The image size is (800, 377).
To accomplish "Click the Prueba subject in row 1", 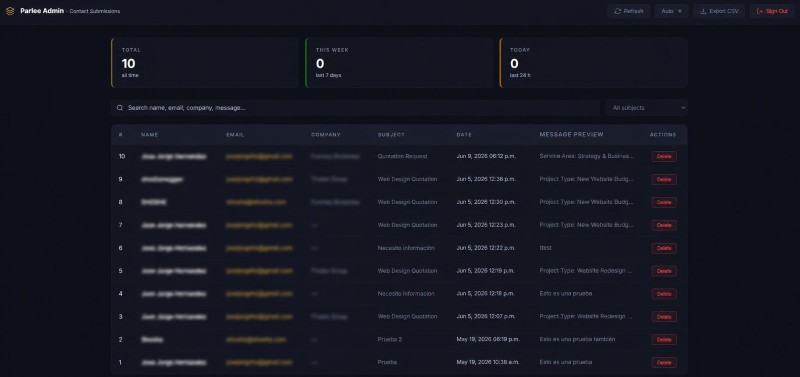I will tap(387, 362).
